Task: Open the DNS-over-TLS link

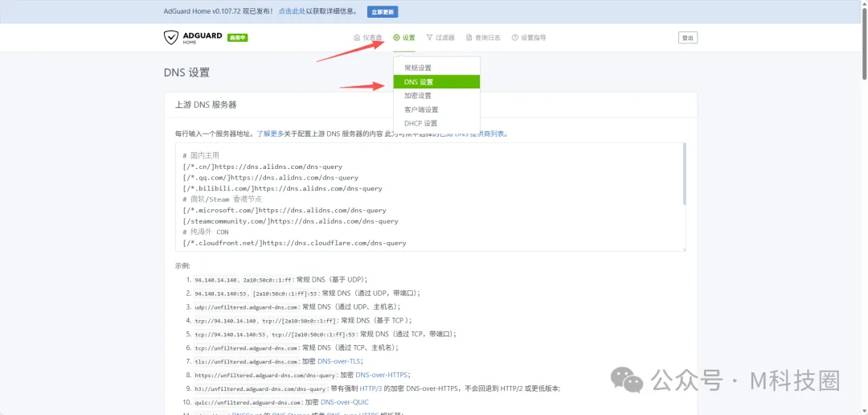Action: click(339, 361)
